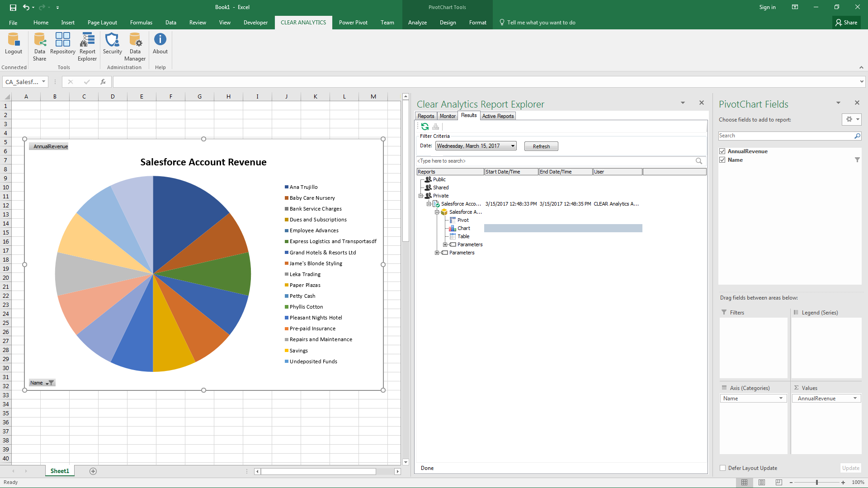
Task: Open AnnualRevenue Values field dropdown
Action: click(x=855, y=399)
